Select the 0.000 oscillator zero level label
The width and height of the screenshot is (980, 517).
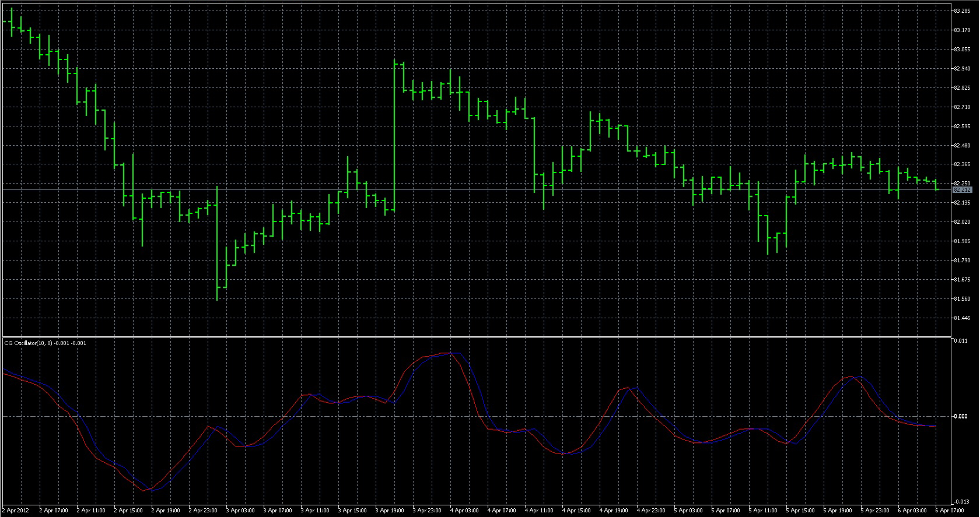tap(960, 417)
